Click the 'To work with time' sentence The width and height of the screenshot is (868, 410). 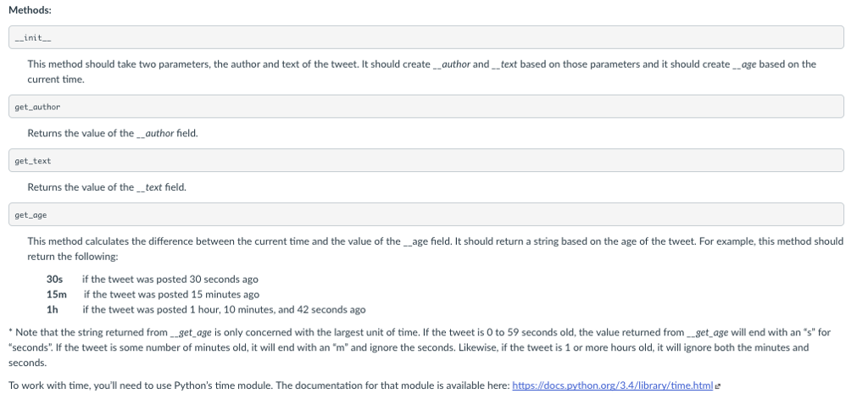[x=259, y=385]
